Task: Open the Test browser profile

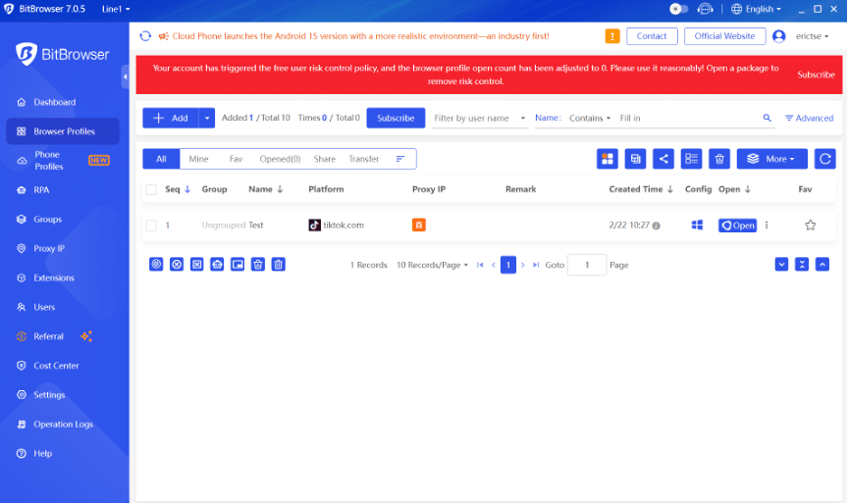Action: [737, 226]
